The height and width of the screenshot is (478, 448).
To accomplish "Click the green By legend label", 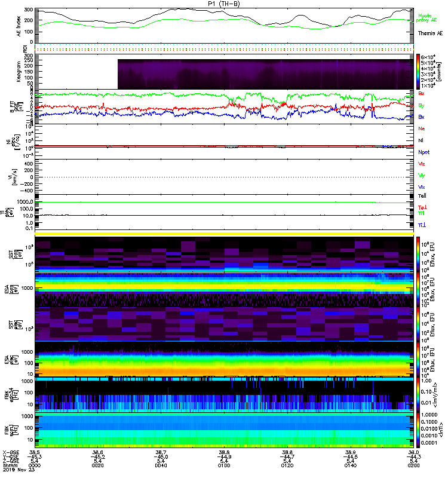I will click(x=421, y=106).
